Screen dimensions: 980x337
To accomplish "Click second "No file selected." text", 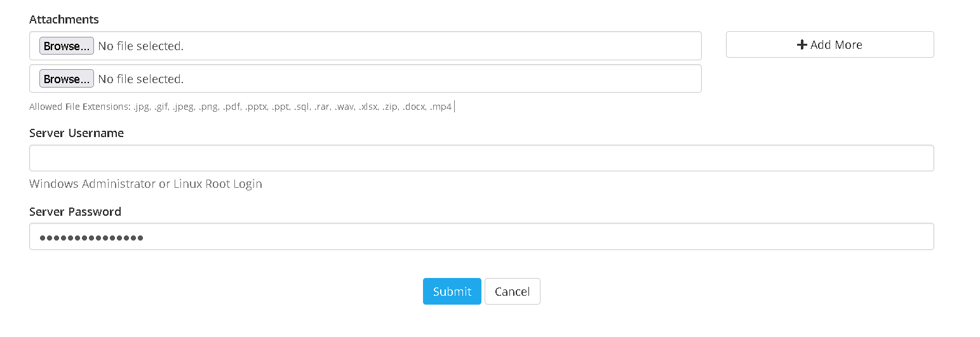I will tap(140, 79).
